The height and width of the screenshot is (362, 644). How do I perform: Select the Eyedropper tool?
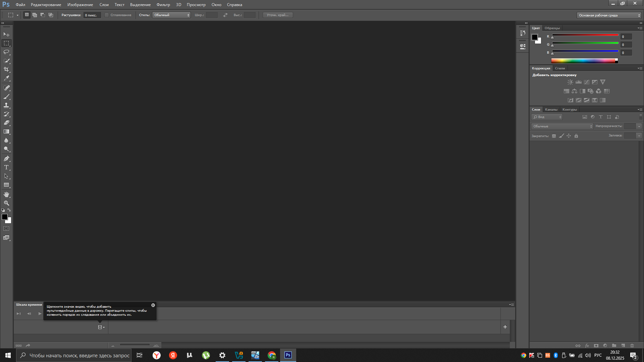(x=6, y=78)
